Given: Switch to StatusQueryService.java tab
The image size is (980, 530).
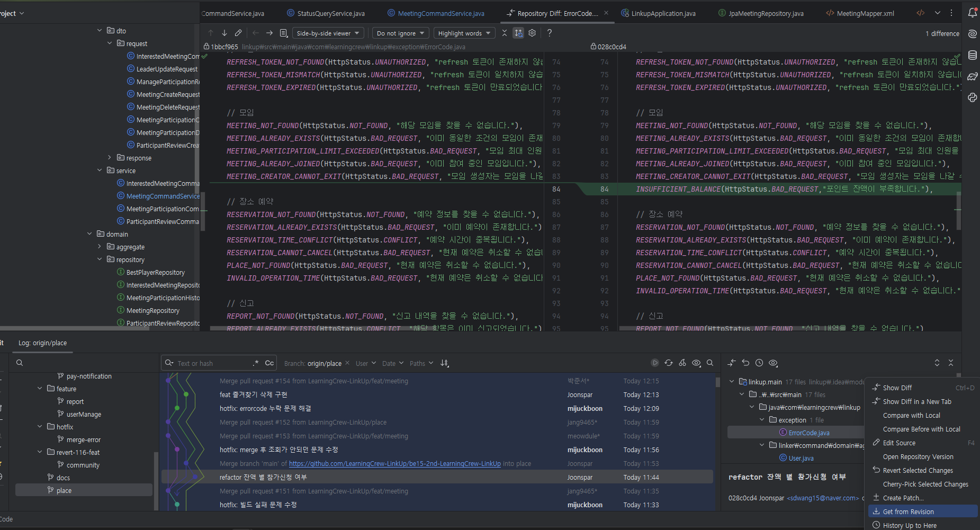Looking at the screenshot, I should 326,13.
